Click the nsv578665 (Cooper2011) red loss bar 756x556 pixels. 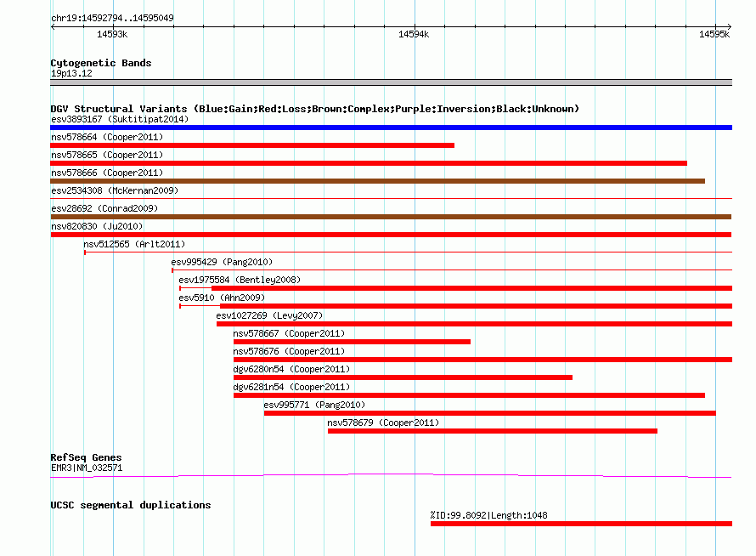(x=369, y=163)
